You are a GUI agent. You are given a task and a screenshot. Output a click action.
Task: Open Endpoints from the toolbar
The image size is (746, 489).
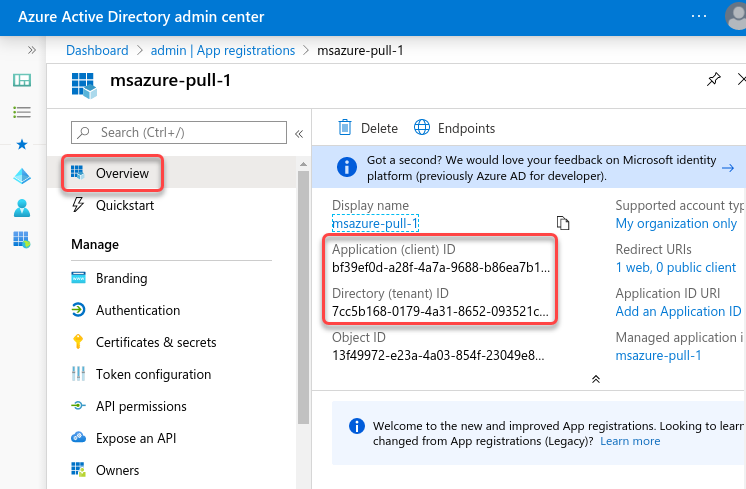454,128
